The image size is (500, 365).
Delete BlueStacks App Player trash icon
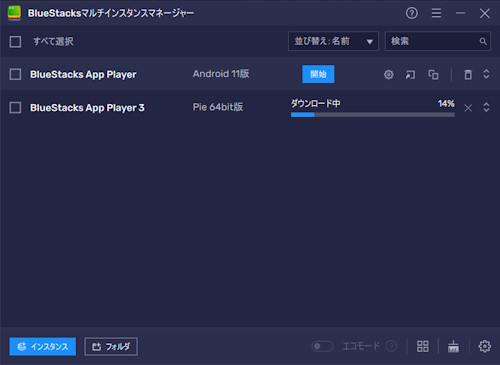click(x=468, y=75)
